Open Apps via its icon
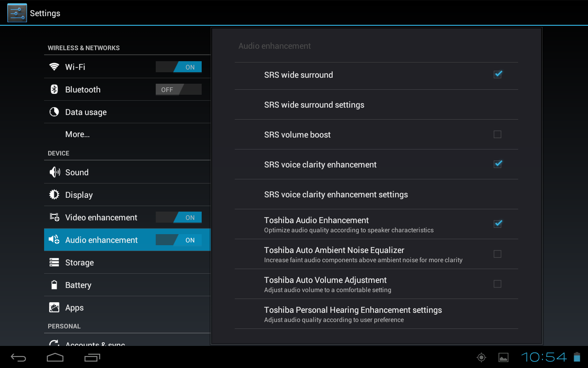 coord(54,308)
